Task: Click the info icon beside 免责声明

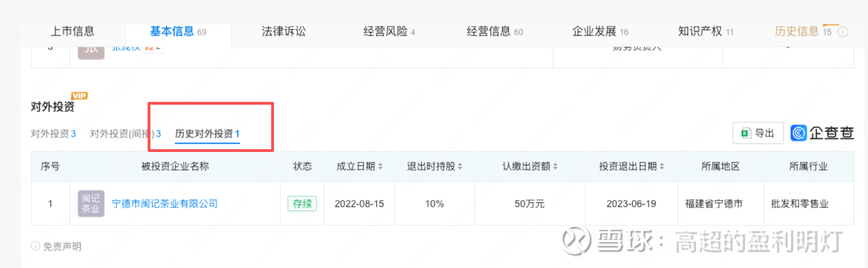Action: point(36,246)
